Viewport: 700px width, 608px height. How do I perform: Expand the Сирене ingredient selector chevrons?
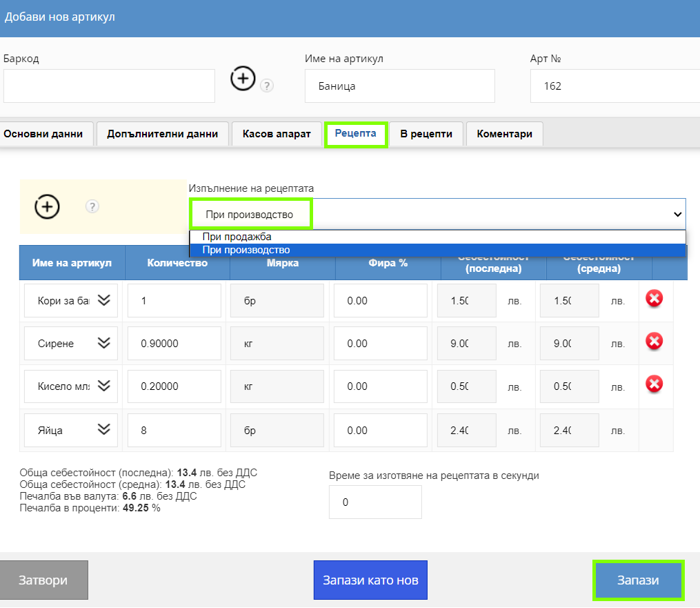click(104, 342)
